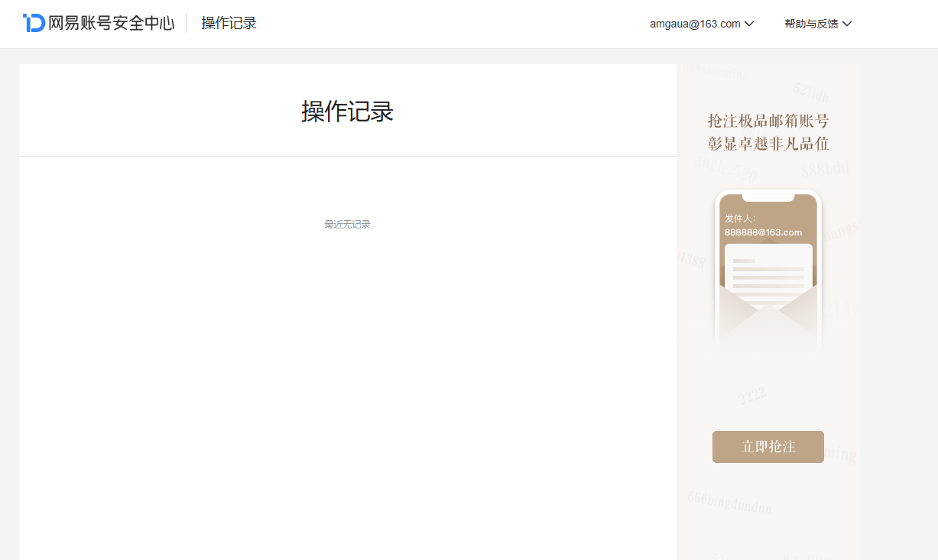Click 888888@163.com in the phone mockup
Screen dimensions: 938x560
(x=763, y=232)
